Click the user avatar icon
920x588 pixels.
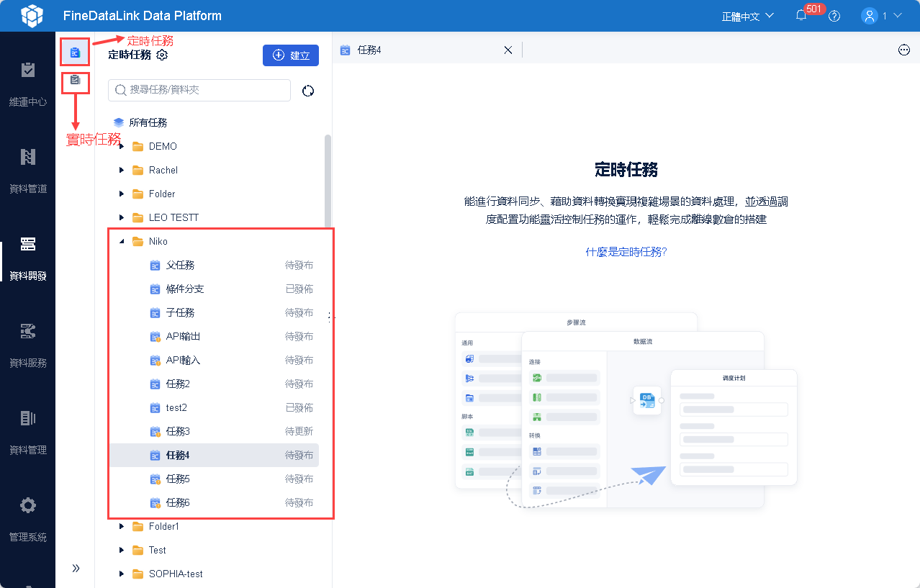pos(870,16)
